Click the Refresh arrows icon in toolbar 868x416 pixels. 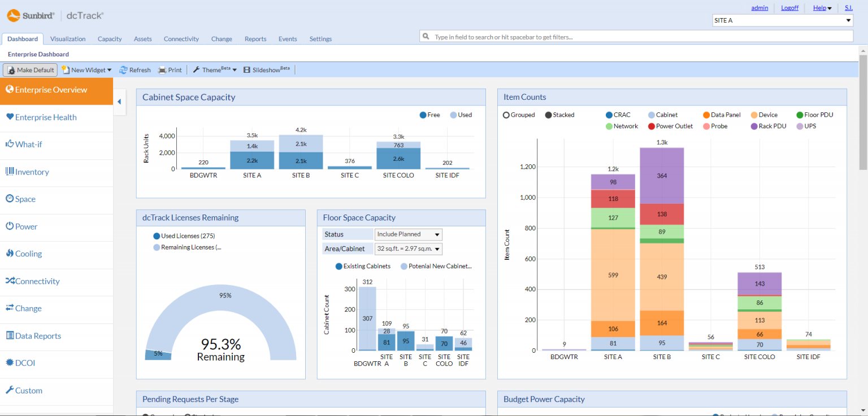tap(123, 70)
